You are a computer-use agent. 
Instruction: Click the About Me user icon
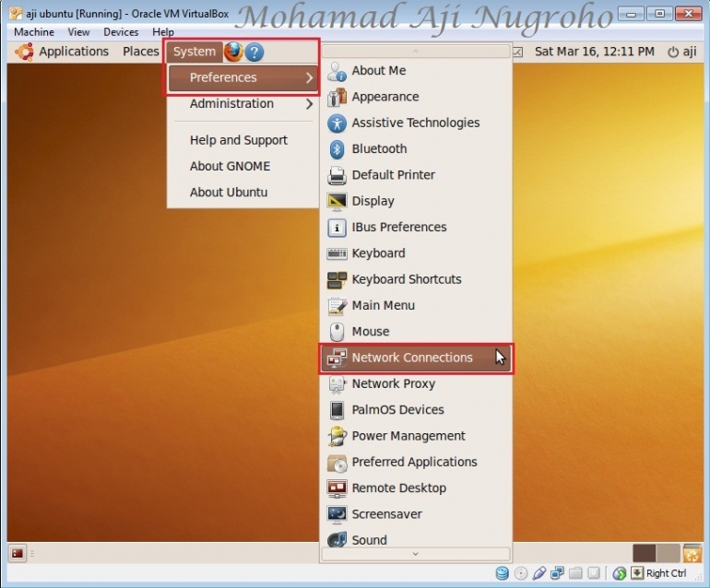tap(337, 72)
